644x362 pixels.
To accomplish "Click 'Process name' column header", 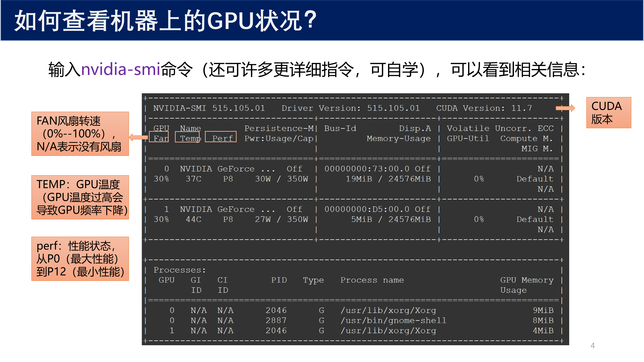I will [x=372, y=280].
